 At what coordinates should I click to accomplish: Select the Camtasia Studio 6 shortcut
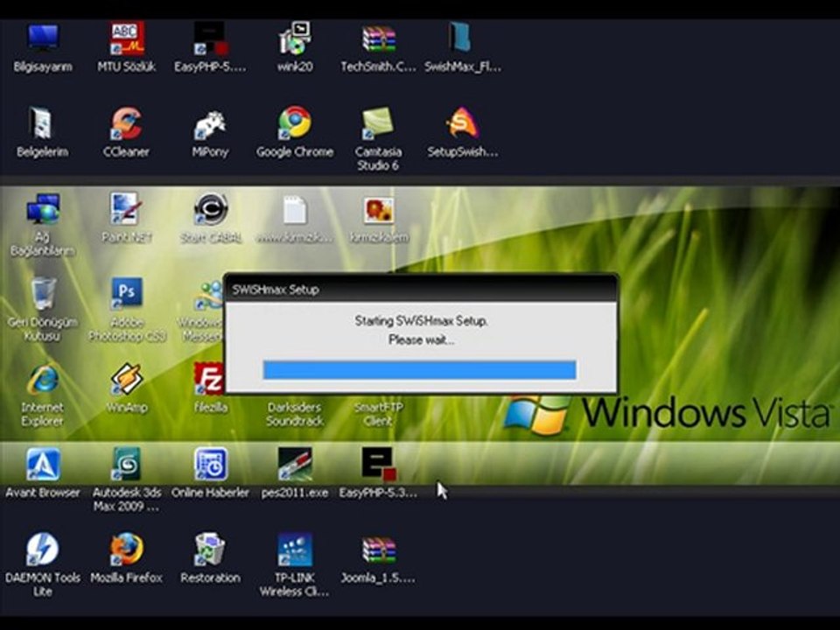click(378, 123)
